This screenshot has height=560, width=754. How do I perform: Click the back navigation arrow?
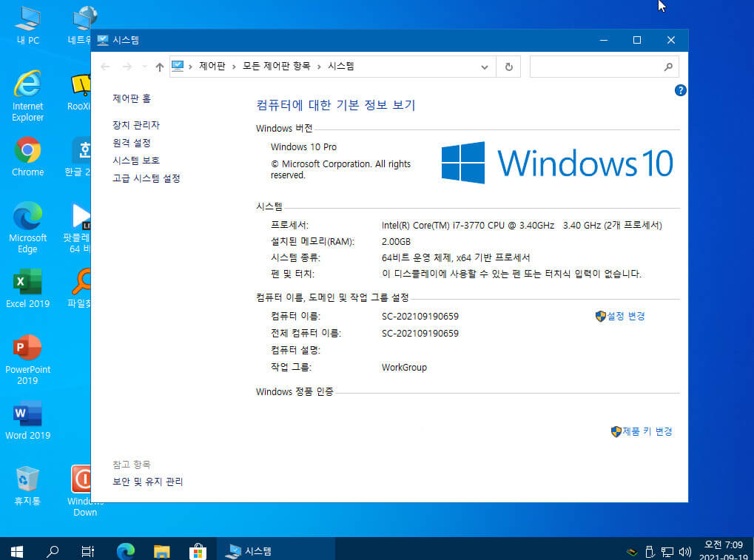pyautogui.click(x=105, y=67)
